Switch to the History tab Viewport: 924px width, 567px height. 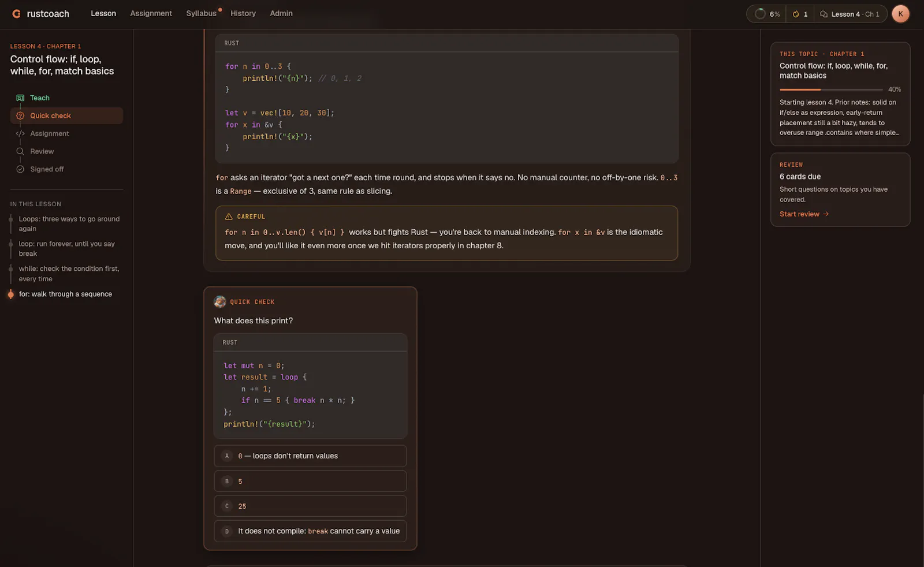point(243,13)
